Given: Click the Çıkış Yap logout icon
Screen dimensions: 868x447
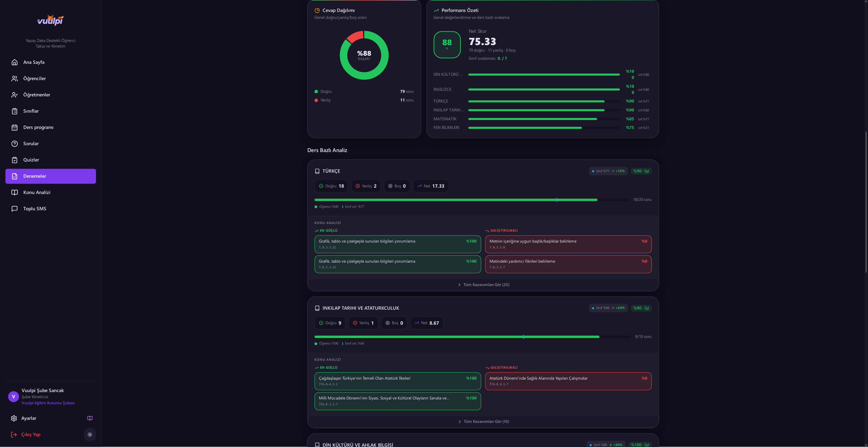Looking at the screenshot, I should pos(14,435).
